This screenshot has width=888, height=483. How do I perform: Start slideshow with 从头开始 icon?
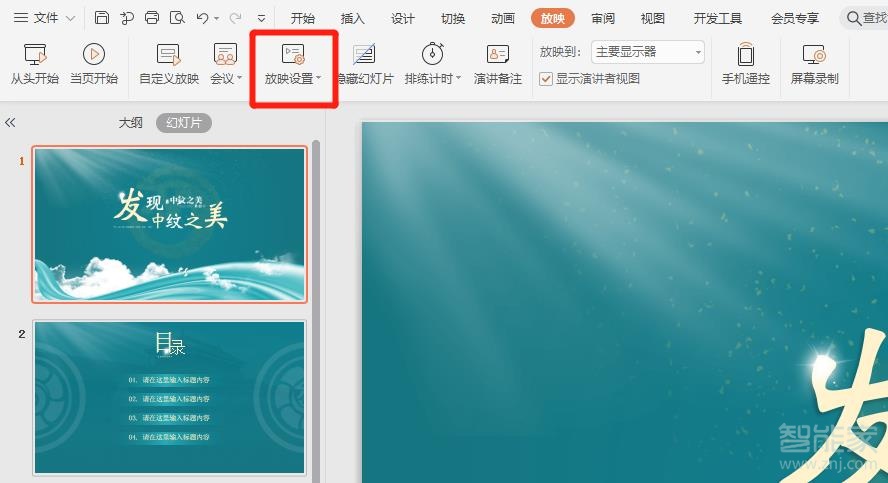35,55
